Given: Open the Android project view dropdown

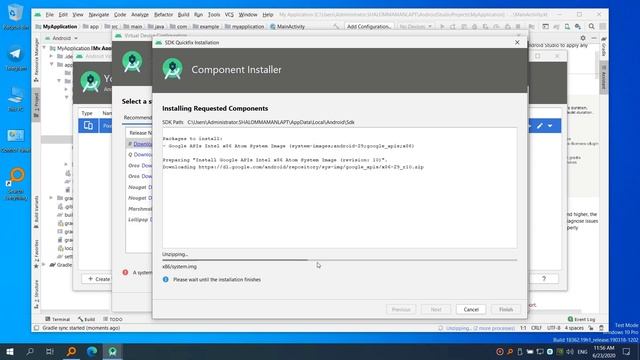Looking at the screenshot, I should point(61,38).
